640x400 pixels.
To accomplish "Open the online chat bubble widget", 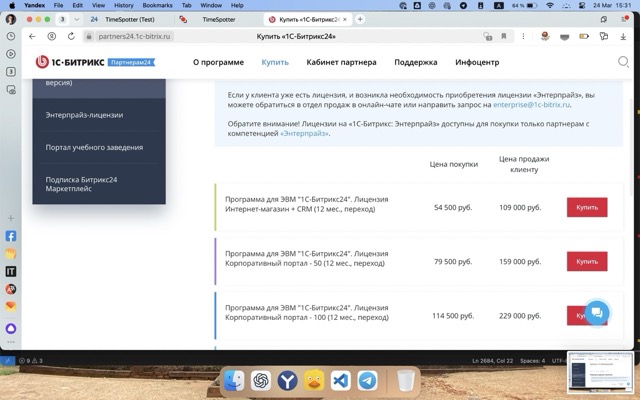I will click(596, 312).
